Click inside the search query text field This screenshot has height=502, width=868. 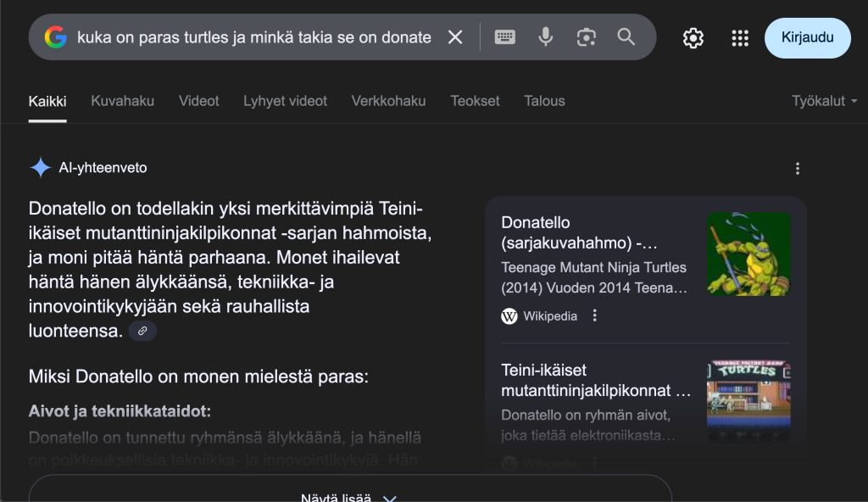point(254,37)
